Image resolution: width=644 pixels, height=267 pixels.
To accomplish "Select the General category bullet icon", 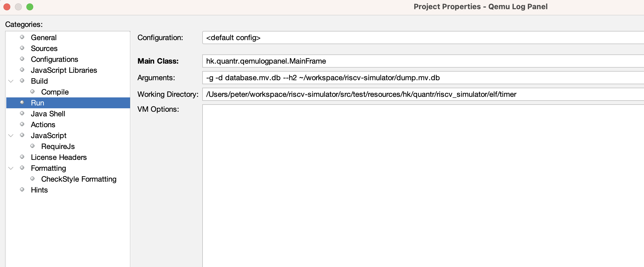I will [22, 37].
